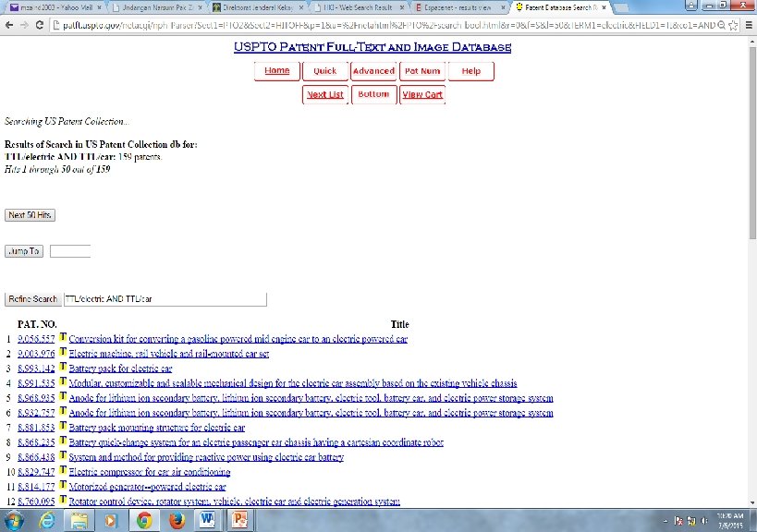Image resolution: width=757 pixels, height=532 pixels.
Task: Click the browser address bar URL
Action: coord(388,25)
